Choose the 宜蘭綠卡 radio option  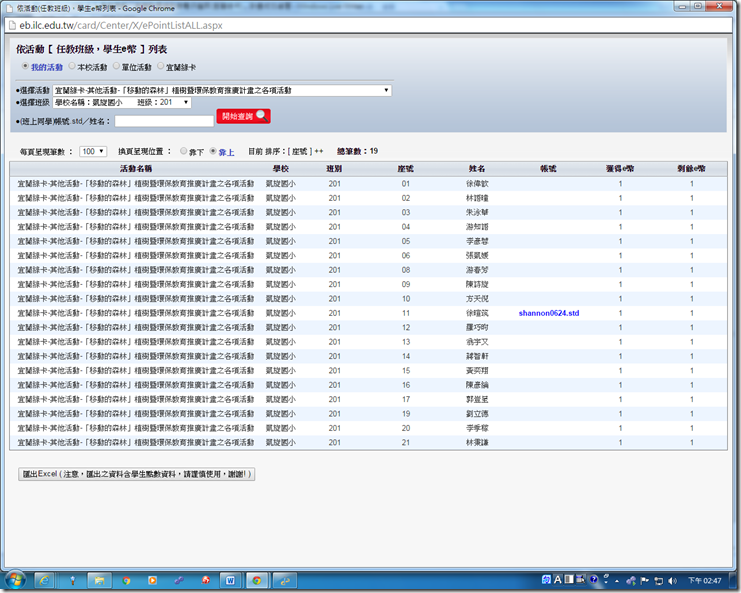160,67
